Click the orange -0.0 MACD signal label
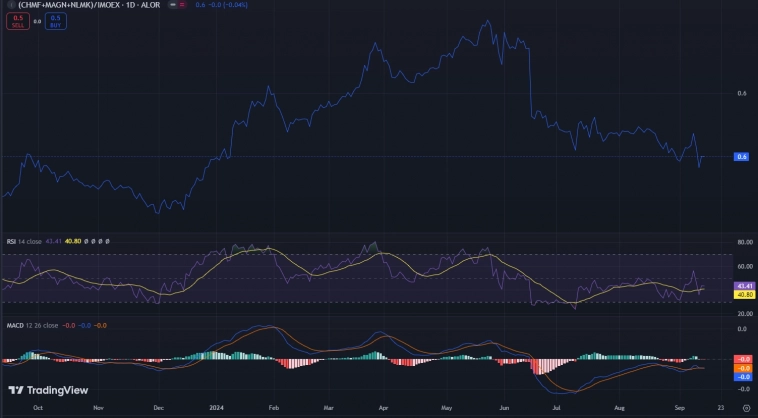The image size is (758, 418). [743, 368]
